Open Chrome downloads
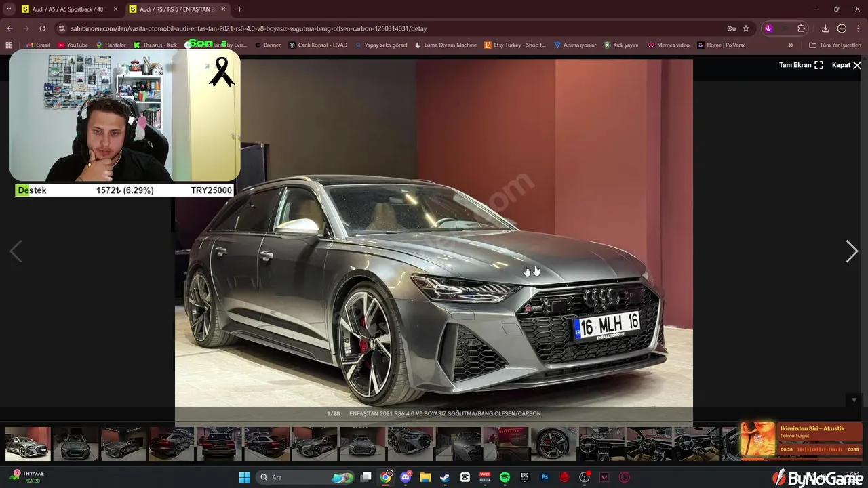 (x=825, y=28)
